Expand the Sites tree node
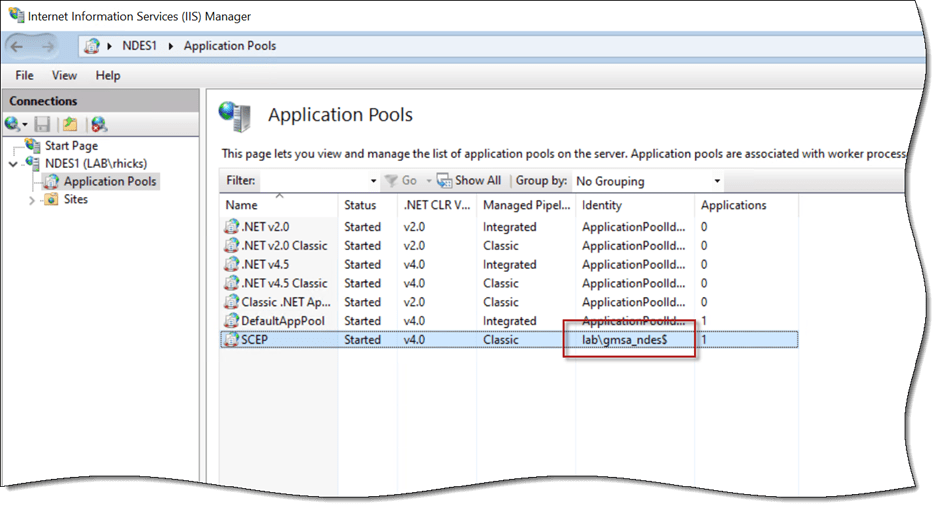This screenshot has height=508, width=937. 32,200
